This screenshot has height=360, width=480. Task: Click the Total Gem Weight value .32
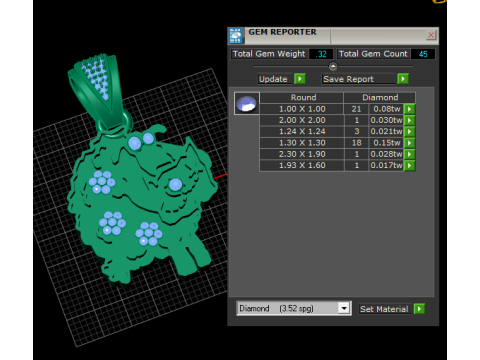[321, 54]
